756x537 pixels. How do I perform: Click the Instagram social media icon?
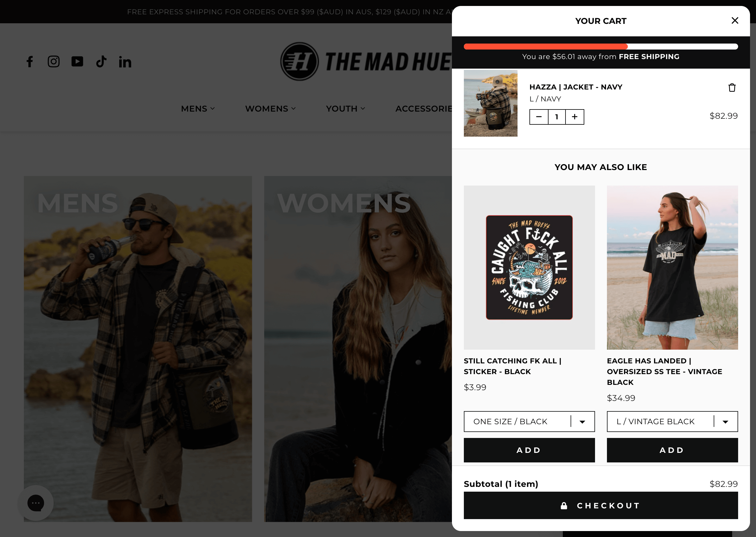[x=53, y=61]
